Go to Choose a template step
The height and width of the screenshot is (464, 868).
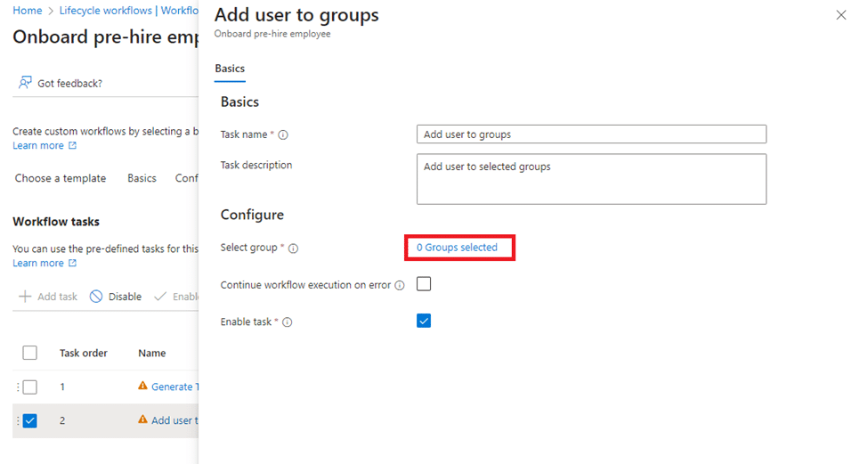[61, 178]
